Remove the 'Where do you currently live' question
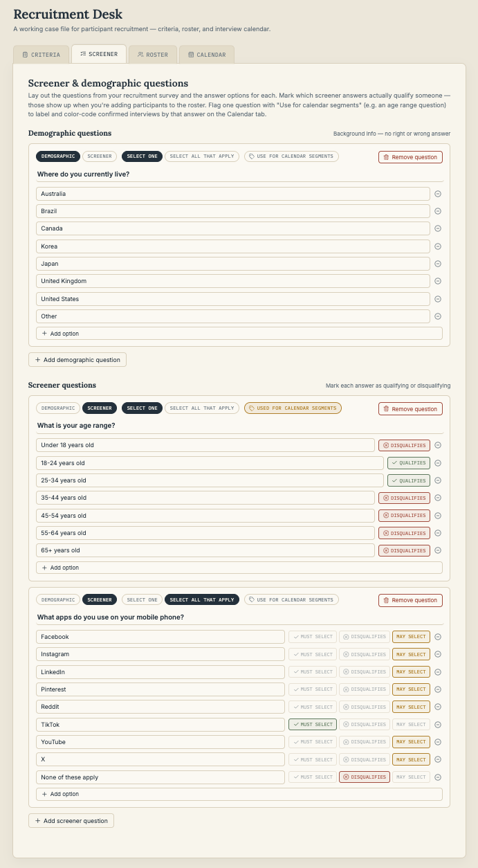Image resolution: width=478 pixels, height=868 pixels. tap(410, 157)
